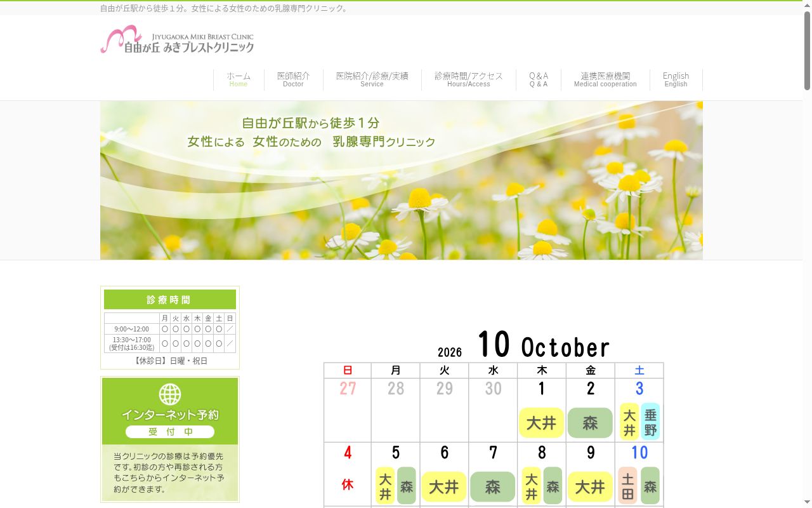
Task: Click the 大井 badge on October 1
Action: point(541,423)
